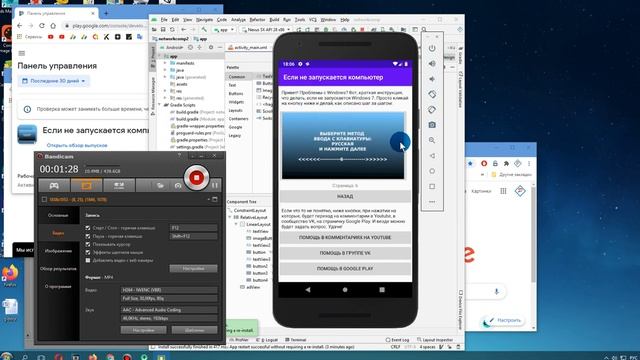Enable add webcam overlay checkbox in Bandicam
640x360 pixels.
click(x=88, y=260)
